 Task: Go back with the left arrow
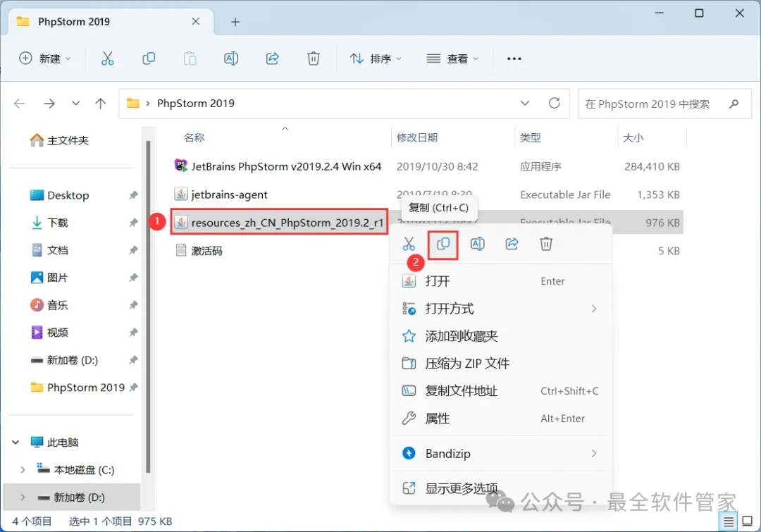[20, 104]
